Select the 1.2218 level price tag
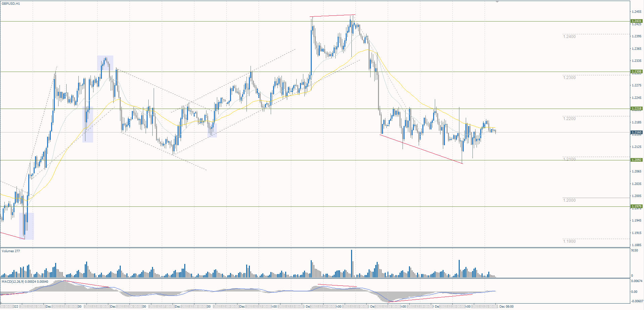Screen dimensions: 644x310 pyautogui.click(x=637, y=109)
